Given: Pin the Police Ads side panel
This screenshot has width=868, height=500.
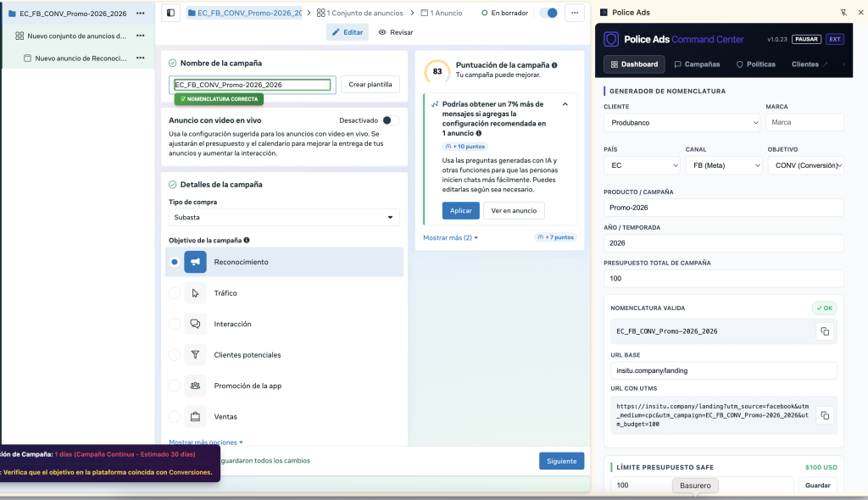Looking at the screenshot, I should [843, 12].
